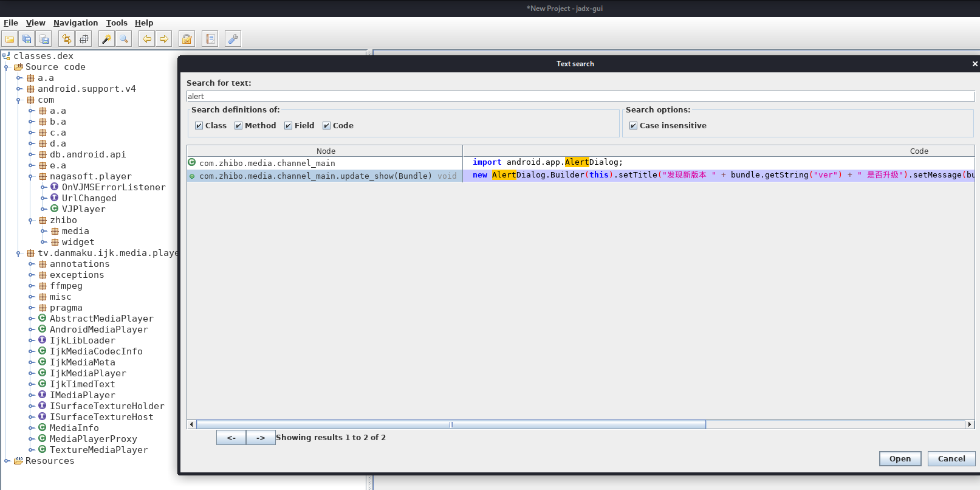Open the View menu
980x490 pixels.
pos(36,23)
